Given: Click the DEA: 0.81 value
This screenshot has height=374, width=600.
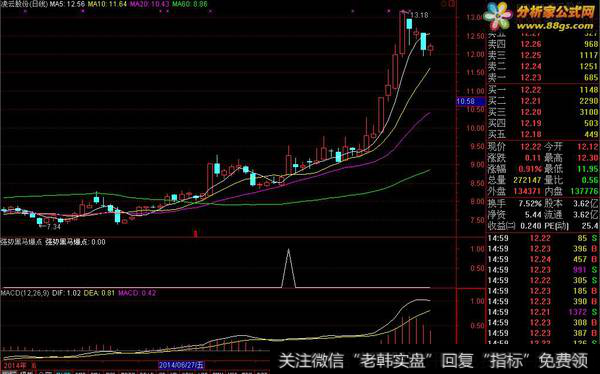Looking at the screenshot, I should pyautogui.click(x=99, y=293).
